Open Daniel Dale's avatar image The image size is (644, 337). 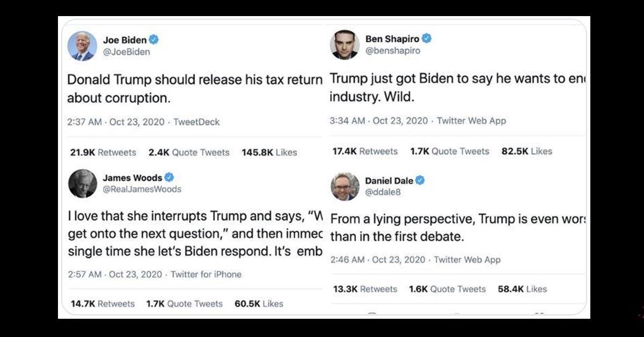345,186
